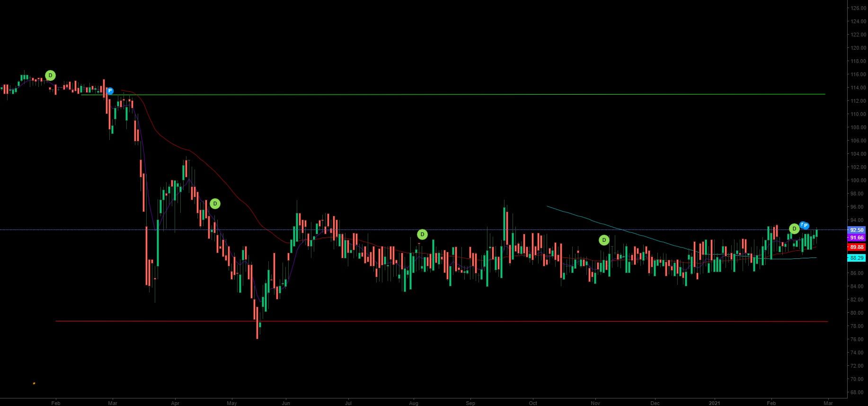Click the Oct label on time axis
Image resolution: width=868 pixels, height=406 pixels.
[x=533, y=403]
